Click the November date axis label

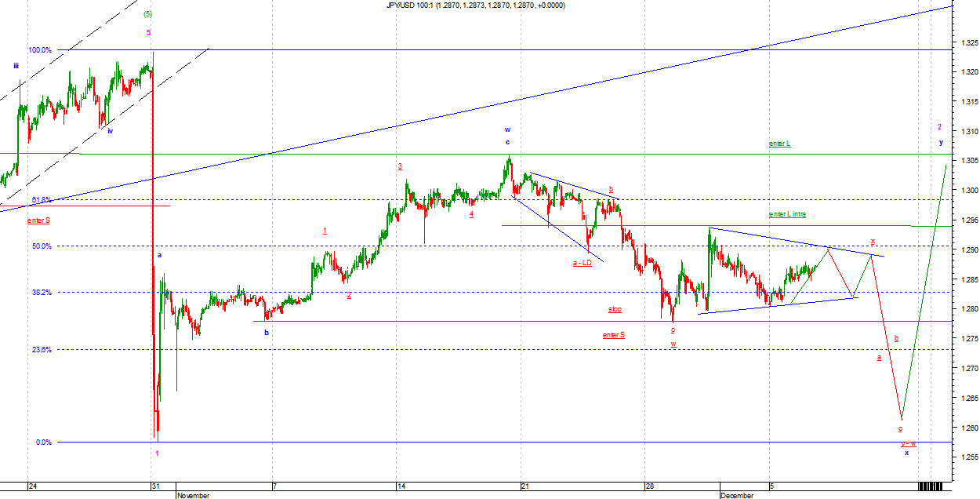193,496
